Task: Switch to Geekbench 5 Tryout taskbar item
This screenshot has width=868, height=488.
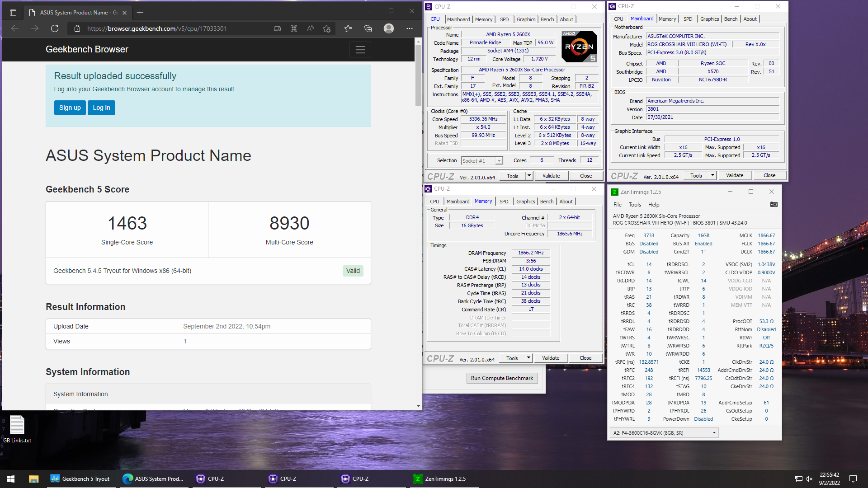Action: click(x=80, y=479)
